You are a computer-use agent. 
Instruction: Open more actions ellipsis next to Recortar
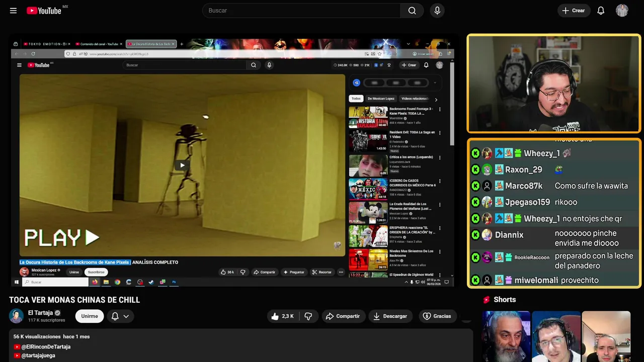(x=341, y=272)
